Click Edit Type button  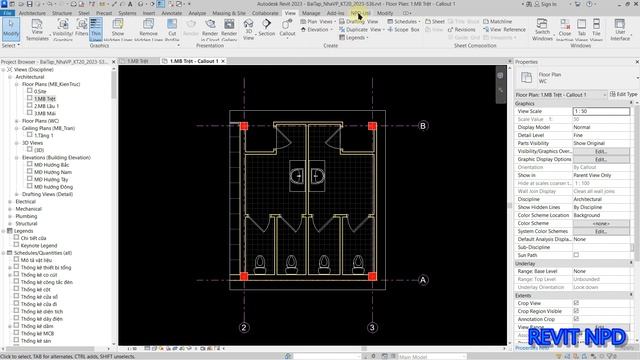(x=623, y=94)
